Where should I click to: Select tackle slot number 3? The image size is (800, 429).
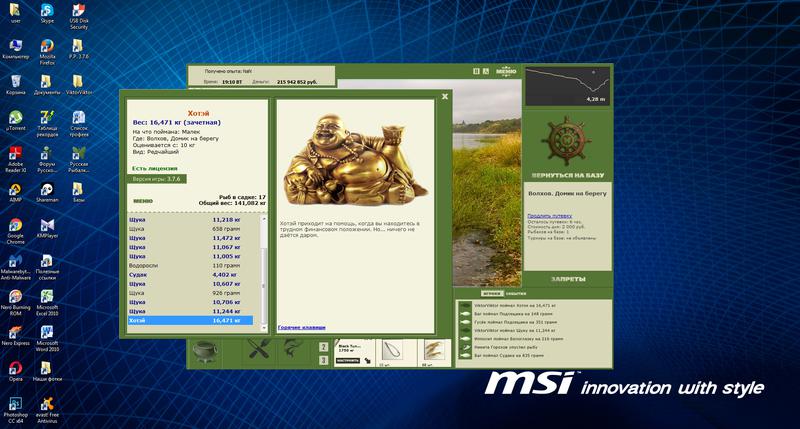point(323,360)
